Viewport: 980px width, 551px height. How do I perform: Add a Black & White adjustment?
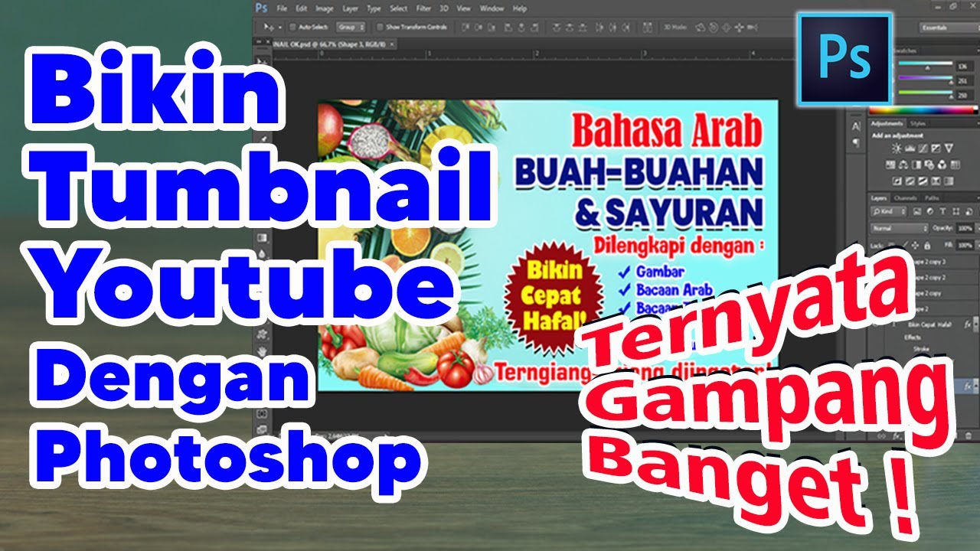(x=916, y=165)
